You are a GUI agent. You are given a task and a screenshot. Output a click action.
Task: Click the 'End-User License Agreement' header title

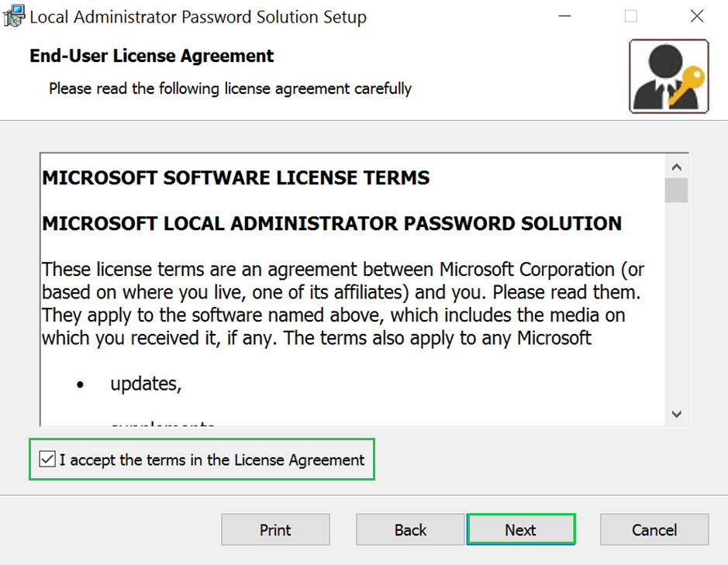tap(152, 56)
